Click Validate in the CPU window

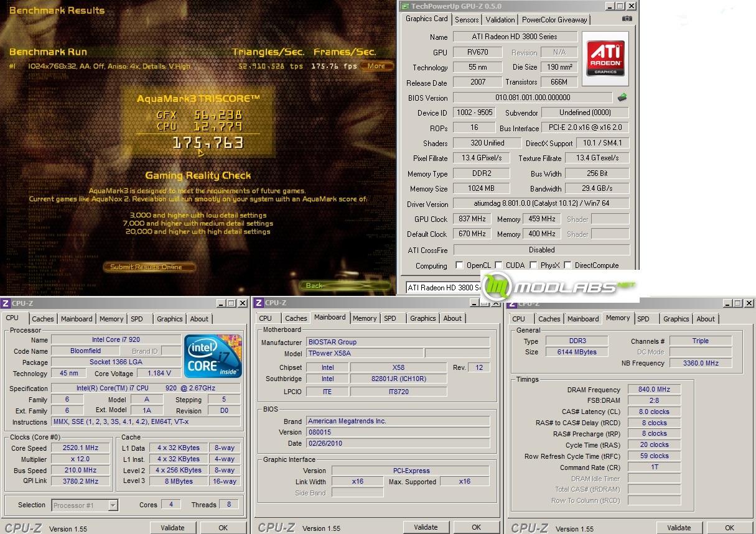pos(172,528)
